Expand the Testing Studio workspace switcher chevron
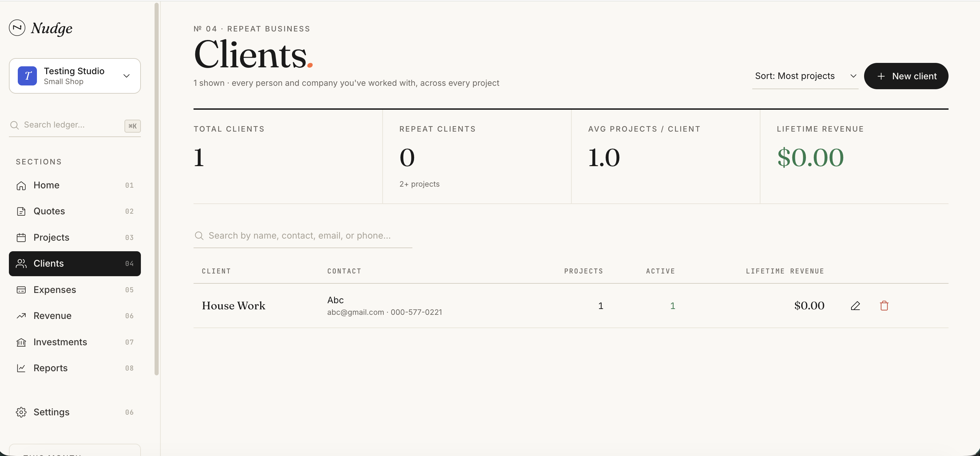 coord(127,76)
